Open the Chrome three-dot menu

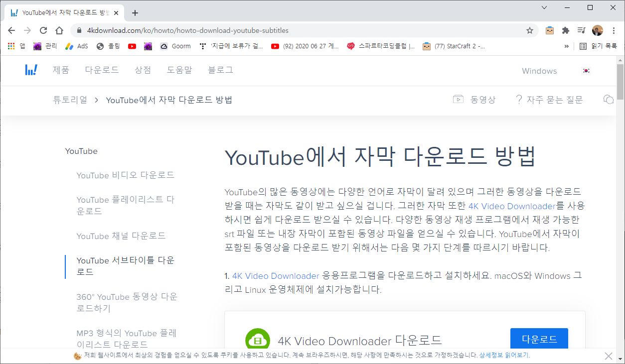click(x=613, y=30)
